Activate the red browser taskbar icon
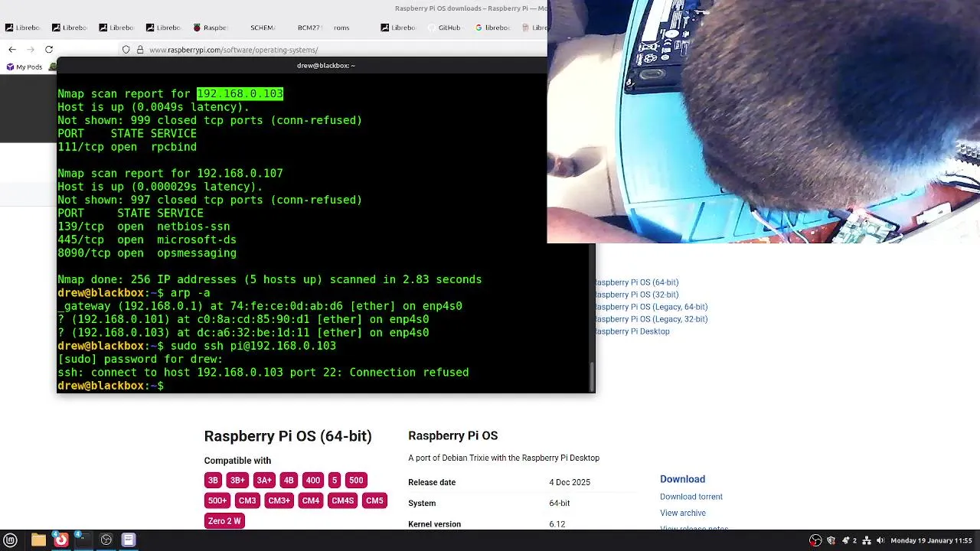 coord(60,540)
